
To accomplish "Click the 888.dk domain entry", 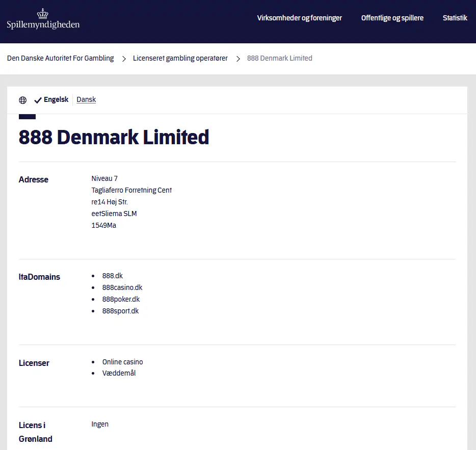I will (x=112, y=276).
